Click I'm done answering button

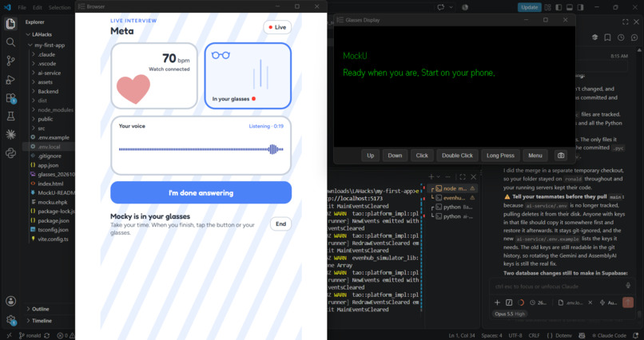201,193
